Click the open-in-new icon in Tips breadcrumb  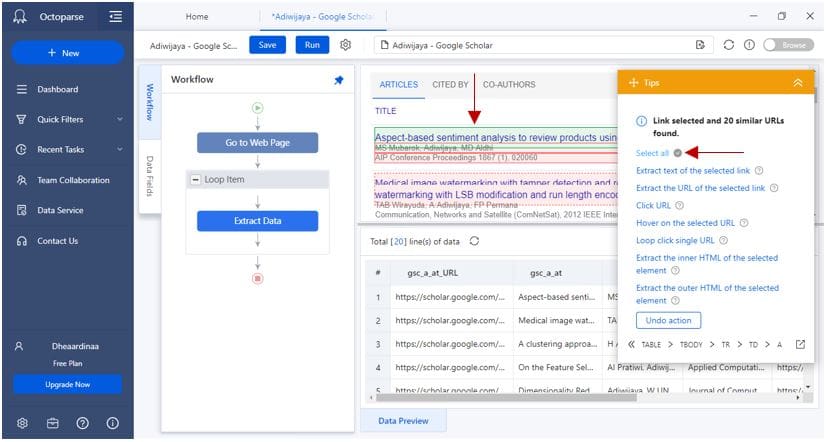[800, 344]
